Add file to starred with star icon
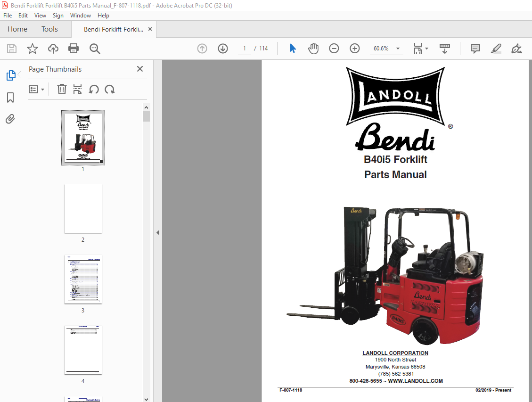 pyautogui.click(x=33, y=49)
